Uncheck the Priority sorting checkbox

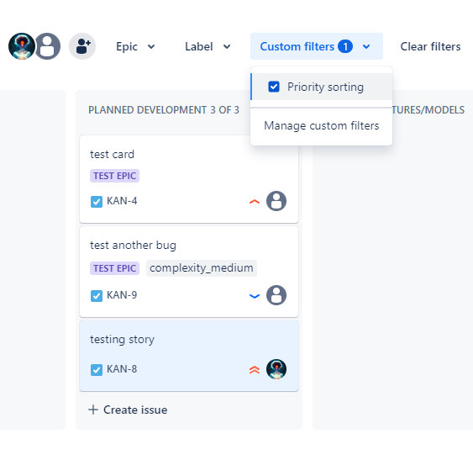[x=274, y=87]
